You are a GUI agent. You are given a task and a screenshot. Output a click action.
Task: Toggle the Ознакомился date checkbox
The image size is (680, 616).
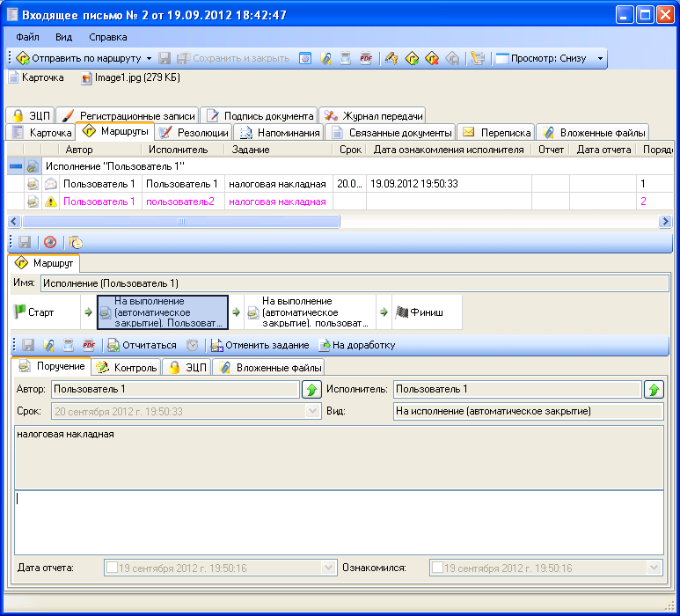(x=436, y=568)
